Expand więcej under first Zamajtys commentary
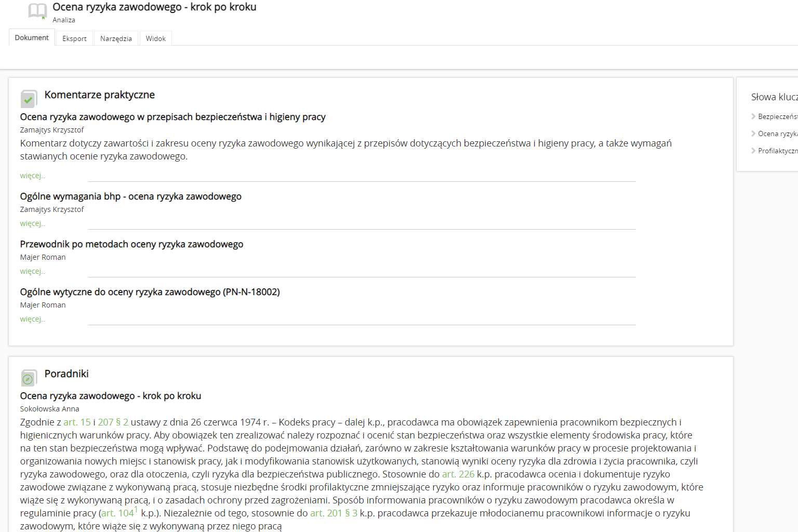Viewport: 798px width, 532px height. [x=32, y=176]
